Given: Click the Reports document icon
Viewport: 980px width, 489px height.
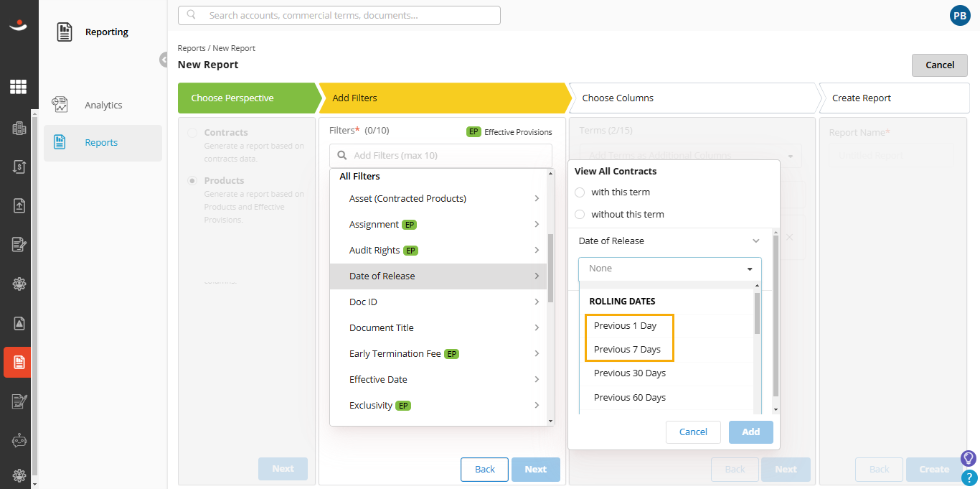Looking at the screenshot, I should tap(60, 142).
